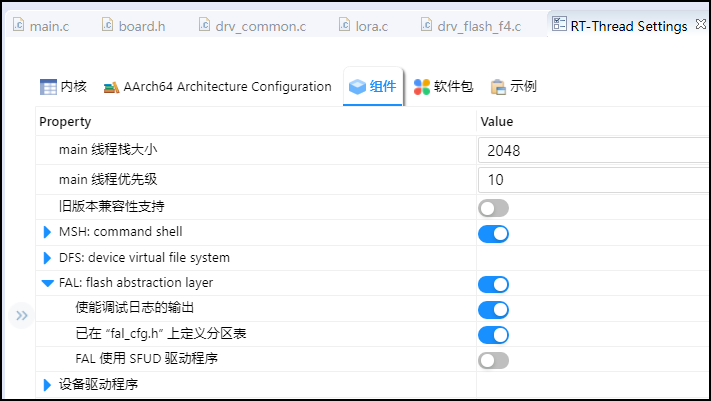Expand the 设备驱动程序 tree node
The width and height of the screenshot is (711, 401).
pos(47,385)
